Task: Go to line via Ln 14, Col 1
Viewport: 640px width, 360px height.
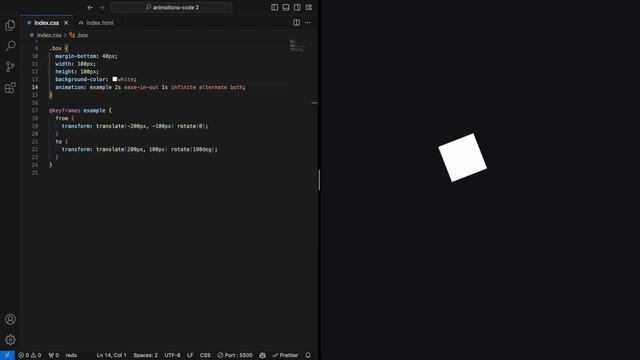Action: coord(111,355)
